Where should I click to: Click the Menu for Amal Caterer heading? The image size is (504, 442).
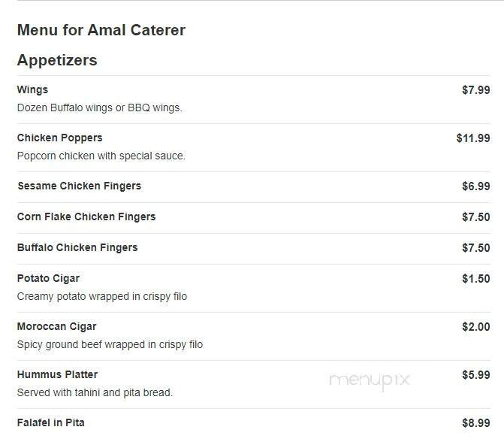tap(101, 31)
